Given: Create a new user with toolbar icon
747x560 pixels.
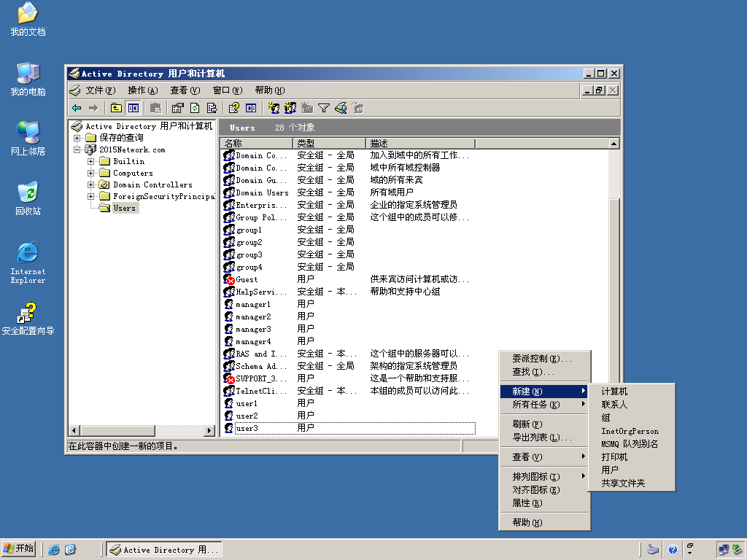Looking at the screenshot, I should pos(274,108).
